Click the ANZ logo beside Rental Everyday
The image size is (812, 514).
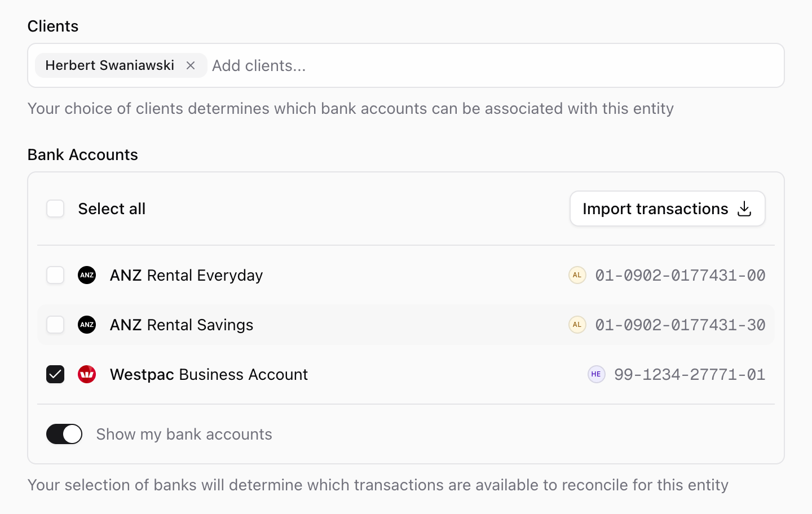coord(87,275)
